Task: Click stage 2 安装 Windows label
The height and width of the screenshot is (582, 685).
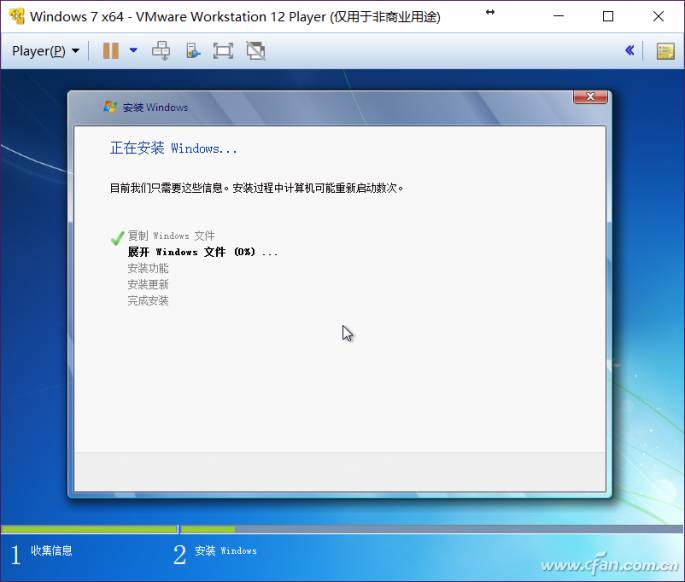Action: tap(225, 551)
